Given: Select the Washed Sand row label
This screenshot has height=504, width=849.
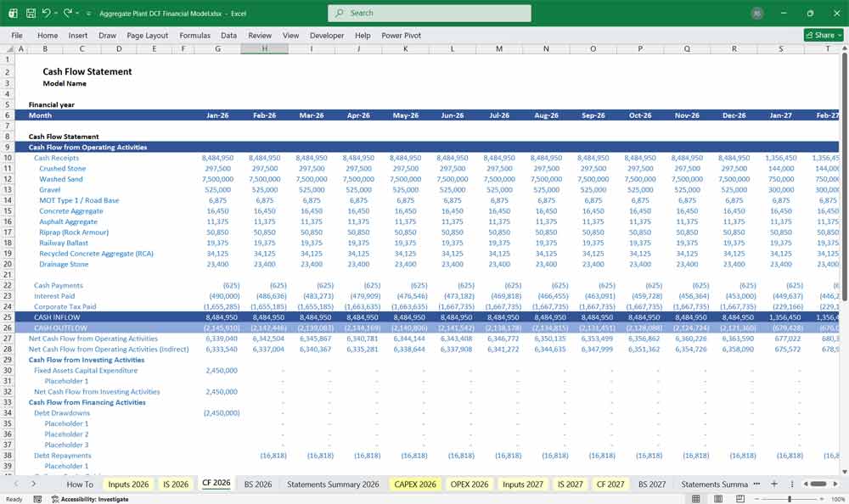Looking at the screenshot, I should pyautogui.click(x=61, y=179).
